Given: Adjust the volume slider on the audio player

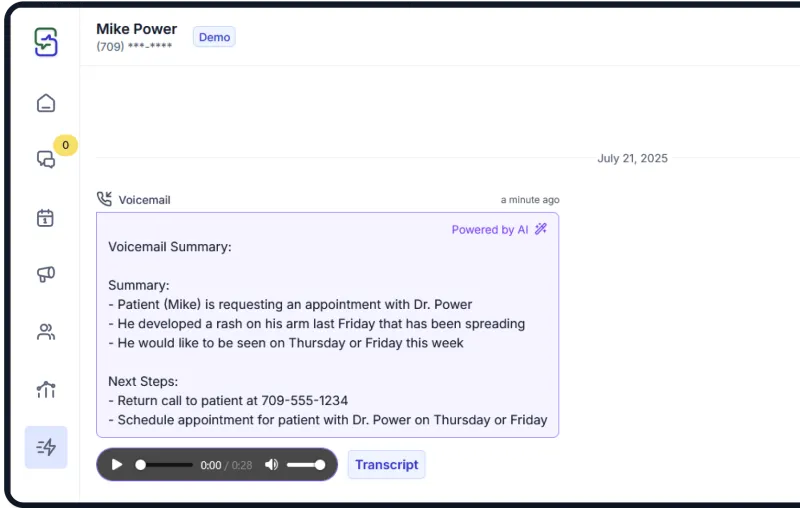Looking at the screenshot, I should 306,465.
